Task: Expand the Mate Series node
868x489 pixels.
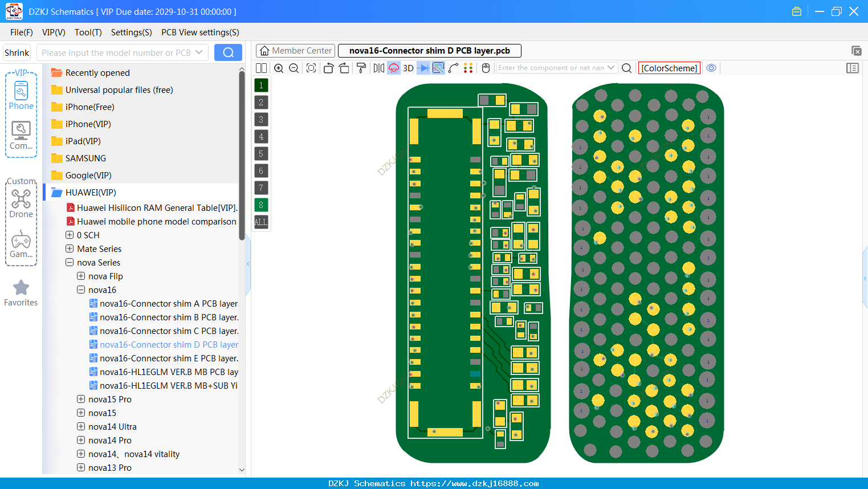Action: tap(70, 248)
